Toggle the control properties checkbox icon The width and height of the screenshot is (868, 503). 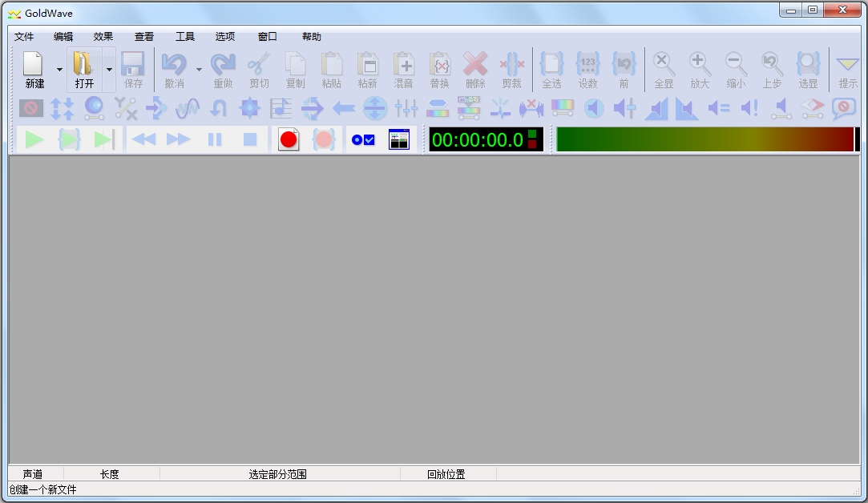point(363,140)
